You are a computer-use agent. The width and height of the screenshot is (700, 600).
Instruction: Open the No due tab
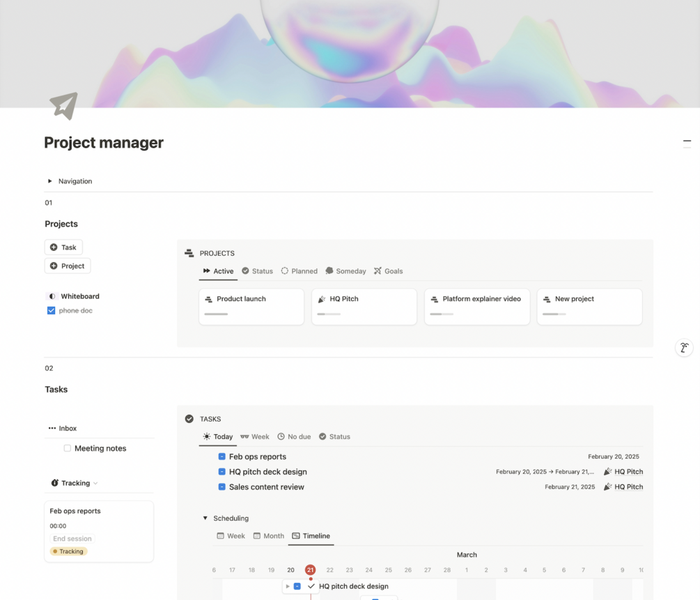[294, 436]
